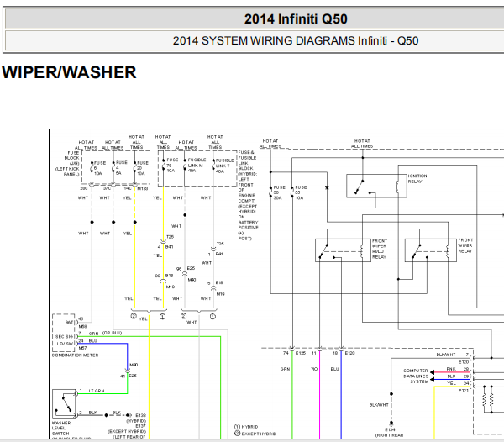
Task: Click the FUSE 6 10A label
Action: pos(100,168)
